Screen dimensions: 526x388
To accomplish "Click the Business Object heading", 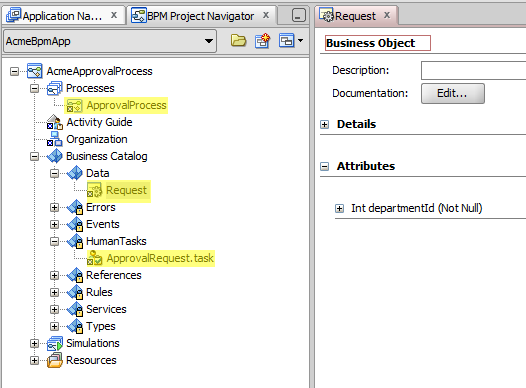I will [x=371, y=43].
